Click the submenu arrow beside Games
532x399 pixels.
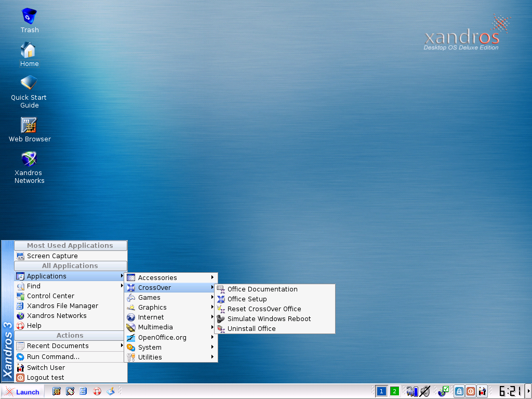click(212, 297)
